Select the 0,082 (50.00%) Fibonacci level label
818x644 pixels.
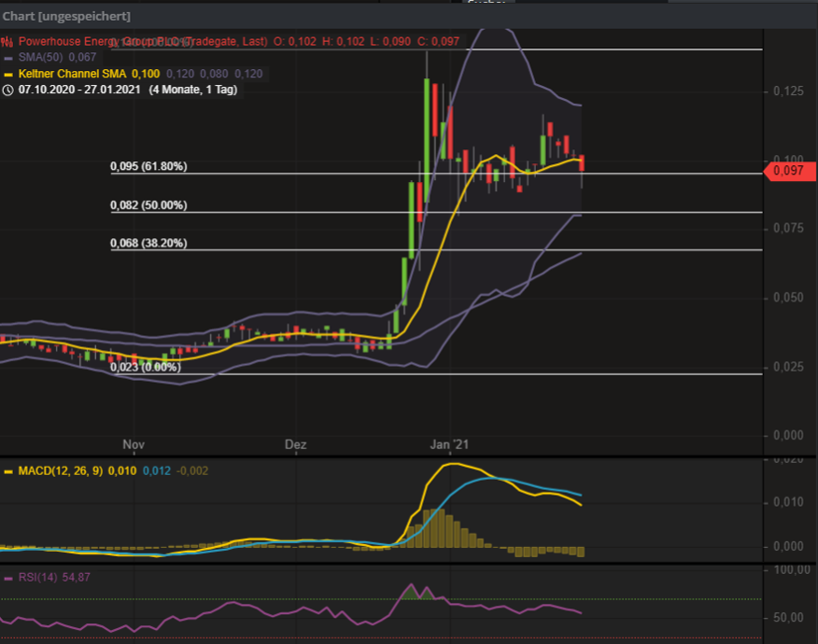point(148,205)
